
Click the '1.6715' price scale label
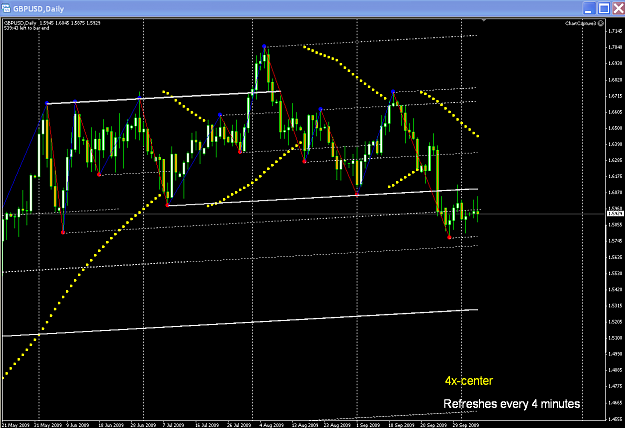616,96
